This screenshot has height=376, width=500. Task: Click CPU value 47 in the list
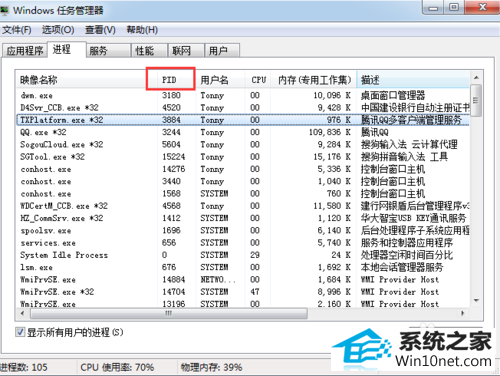tap(255, 292)
